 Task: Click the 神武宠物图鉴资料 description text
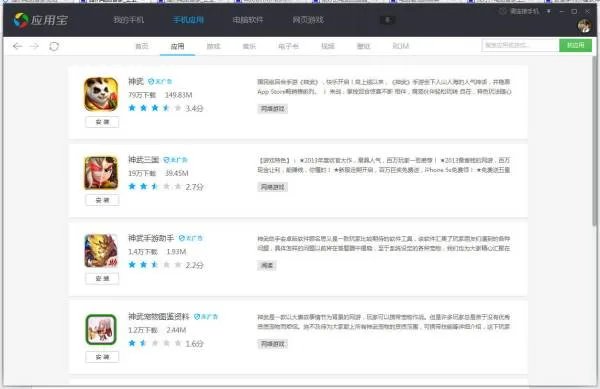(x=384, y=322)
